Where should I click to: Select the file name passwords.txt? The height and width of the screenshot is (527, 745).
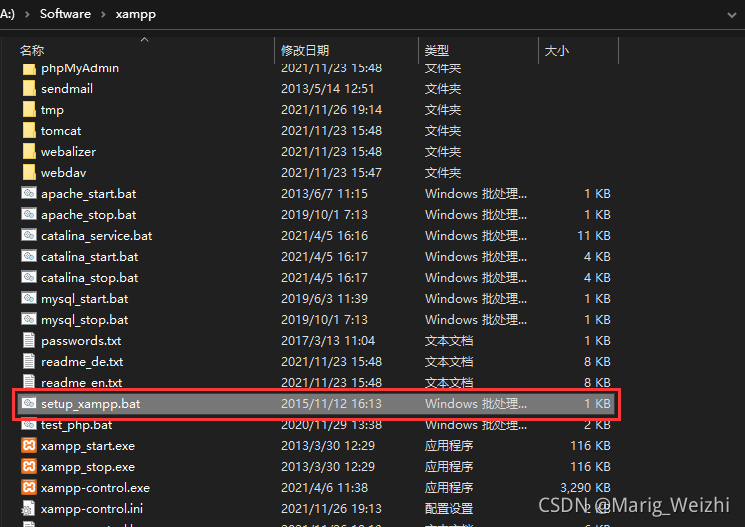(81, 341)
